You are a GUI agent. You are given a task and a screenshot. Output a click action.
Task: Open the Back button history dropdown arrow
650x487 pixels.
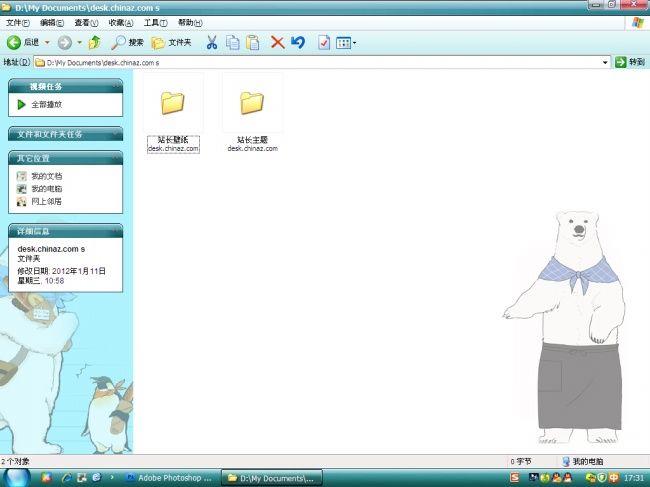point(47,43)
